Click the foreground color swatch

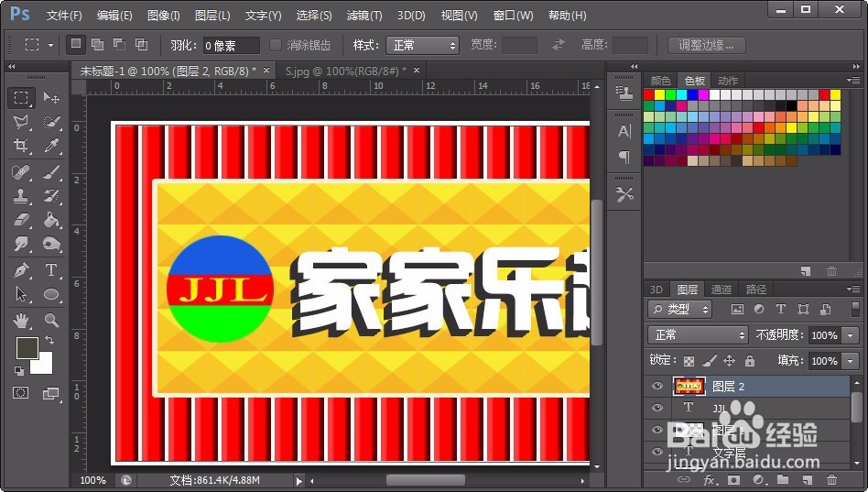coord(27,348)
